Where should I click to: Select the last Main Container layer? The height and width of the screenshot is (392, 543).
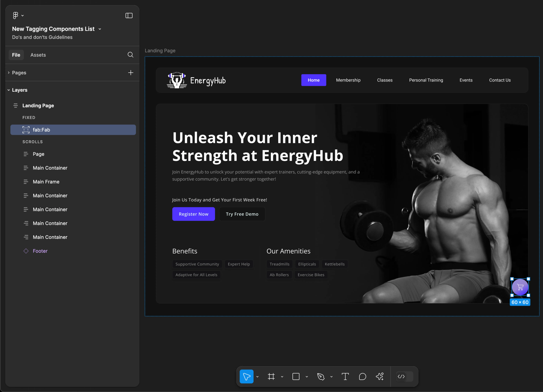50,237
